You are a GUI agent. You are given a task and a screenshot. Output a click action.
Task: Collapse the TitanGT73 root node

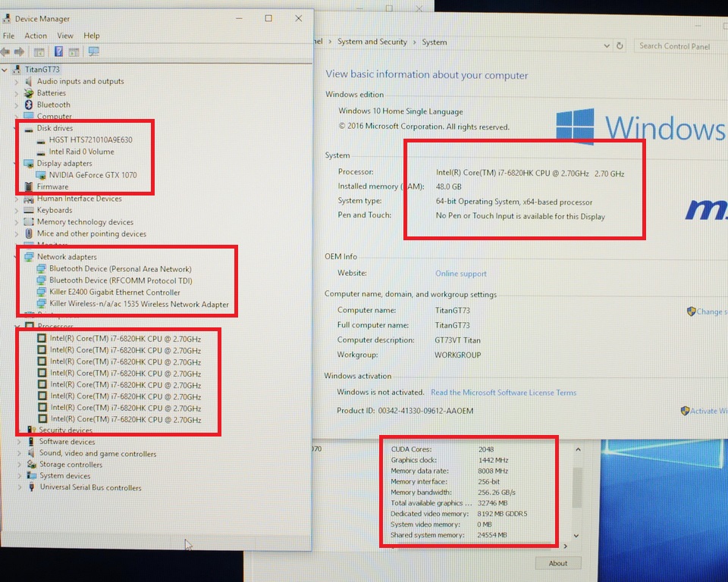coord(5,70)
